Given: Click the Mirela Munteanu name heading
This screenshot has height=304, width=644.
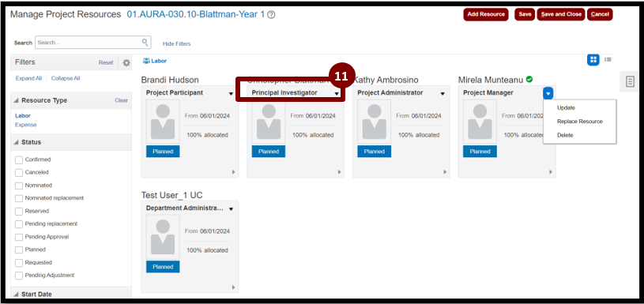Looking at the screenshot, I should [491, 80].
